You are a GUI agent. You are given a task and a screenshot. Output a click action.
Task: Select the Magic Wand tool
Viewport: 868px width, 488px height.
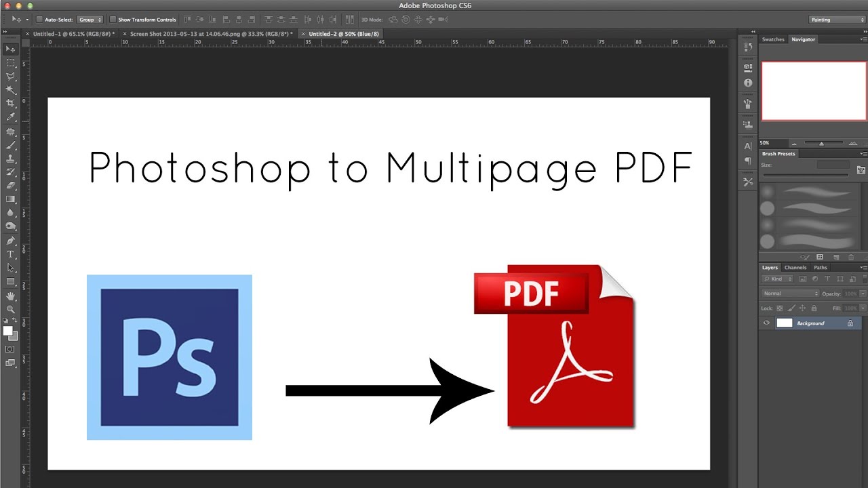click(x=10, y=89)
